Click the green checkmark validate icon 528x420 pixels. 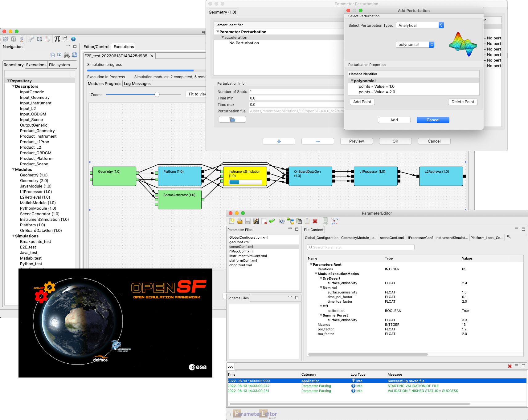[x=272, y=221]
